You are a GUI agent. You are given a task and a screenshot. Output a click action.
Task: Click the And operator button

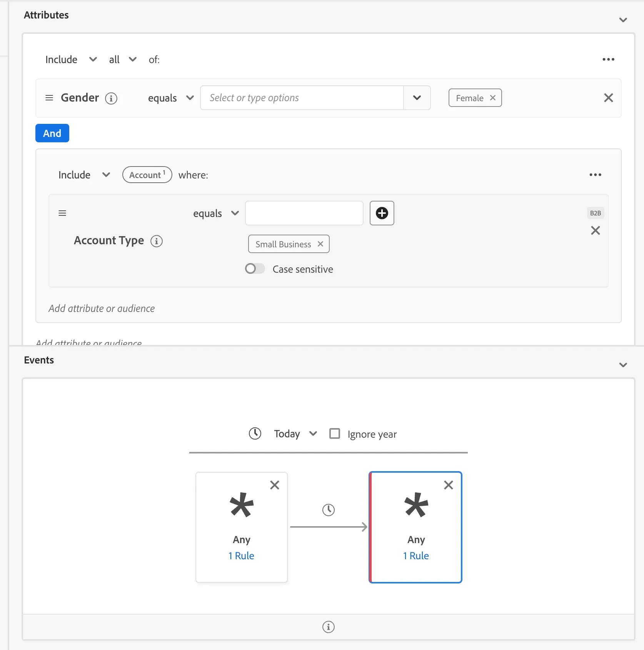click(x=52, y=133)
